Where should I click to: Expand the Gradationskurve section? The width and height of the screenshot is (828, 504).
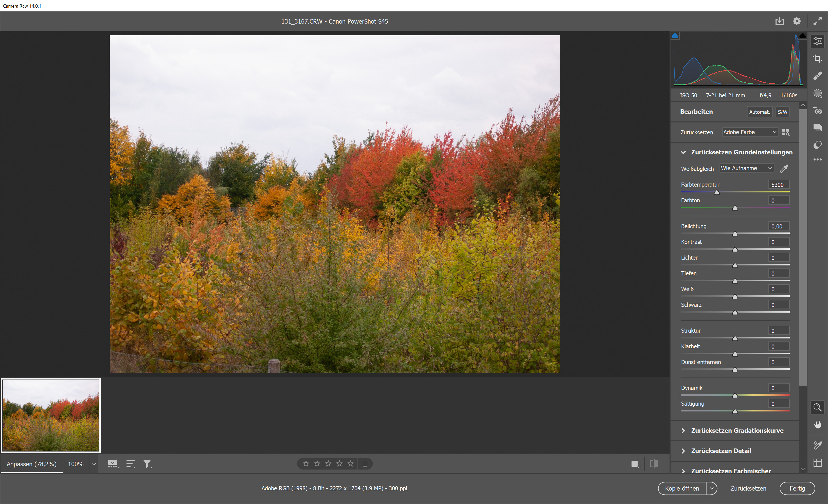click(683, 430)
